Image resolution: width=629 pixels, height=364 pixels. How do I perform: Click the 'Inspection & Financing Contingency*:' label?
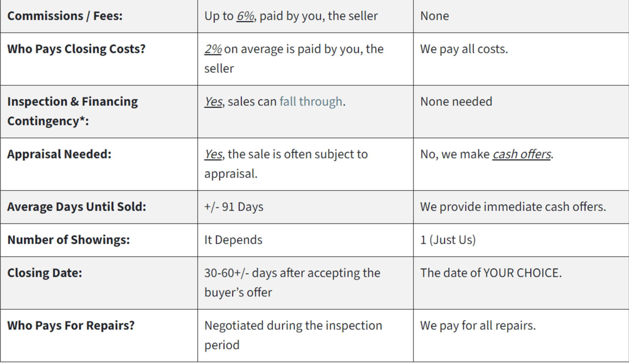72,111
